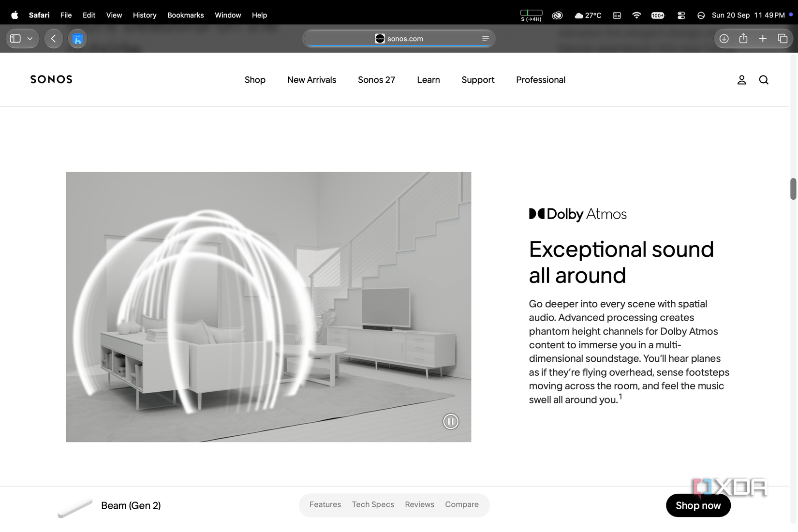Image resolution: width=798 pixels, height=532 pixels.
Task: Open the Apple menu
Action: pyautogui.click(x=15, y=15)
